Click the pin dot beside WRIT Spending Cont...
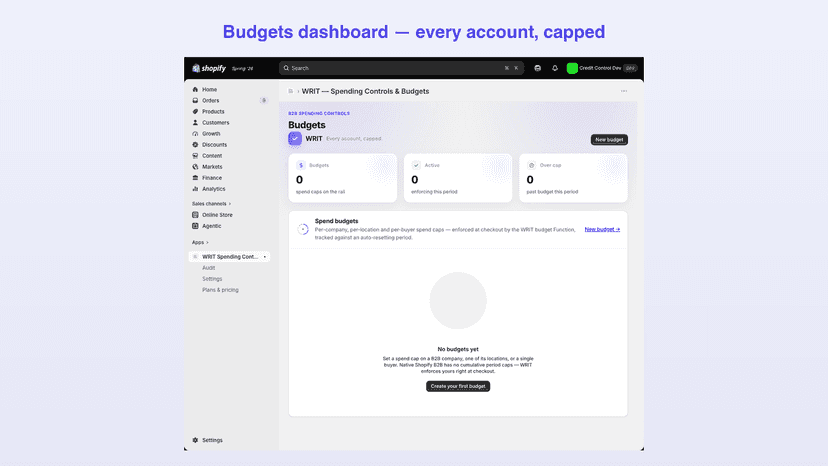Viewport: 828px width, 466px height. [265, 257]
